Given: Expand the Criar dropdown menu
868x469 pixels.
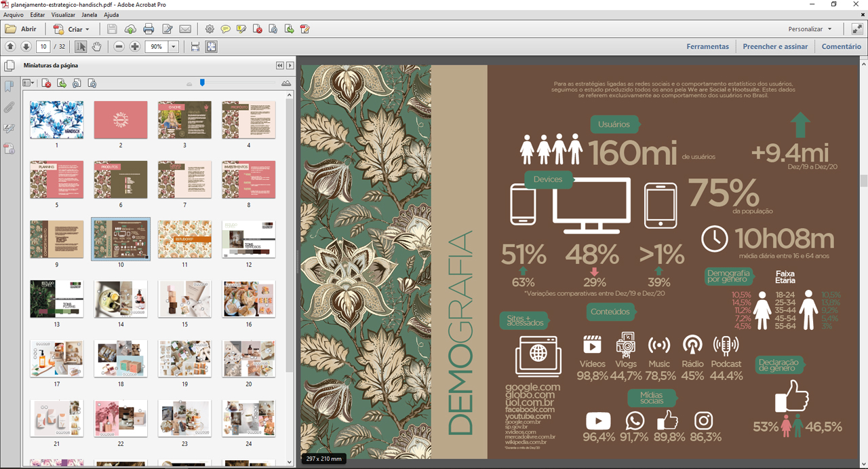Looking at the screenshot, I should 87,30.
